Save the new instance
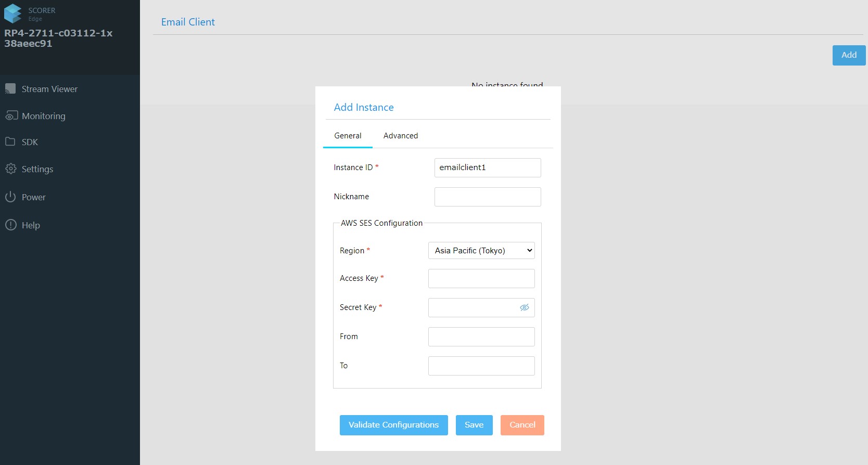The image size is (868, 465). [x=474, y=425]
